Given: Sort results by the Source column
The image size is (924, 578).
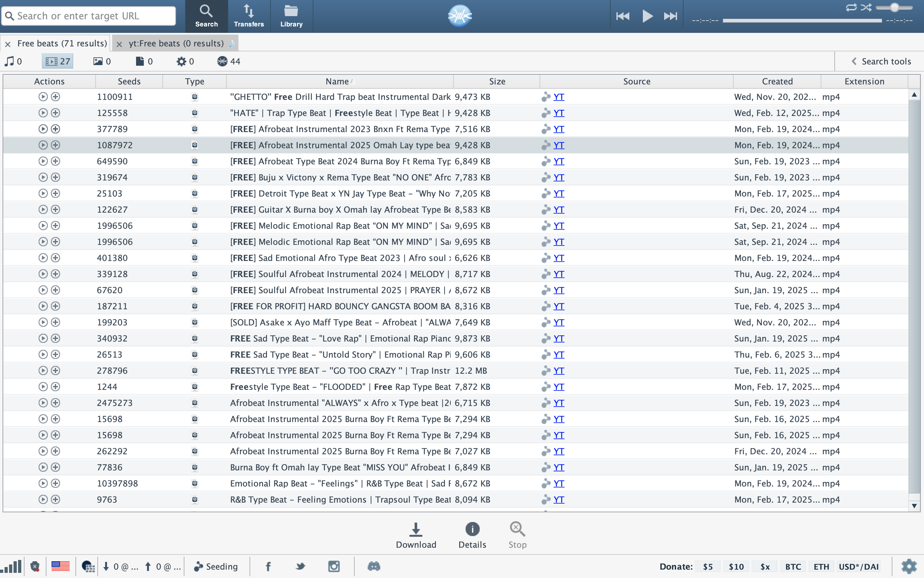Looking at the screenshot, I should point(636,81).
